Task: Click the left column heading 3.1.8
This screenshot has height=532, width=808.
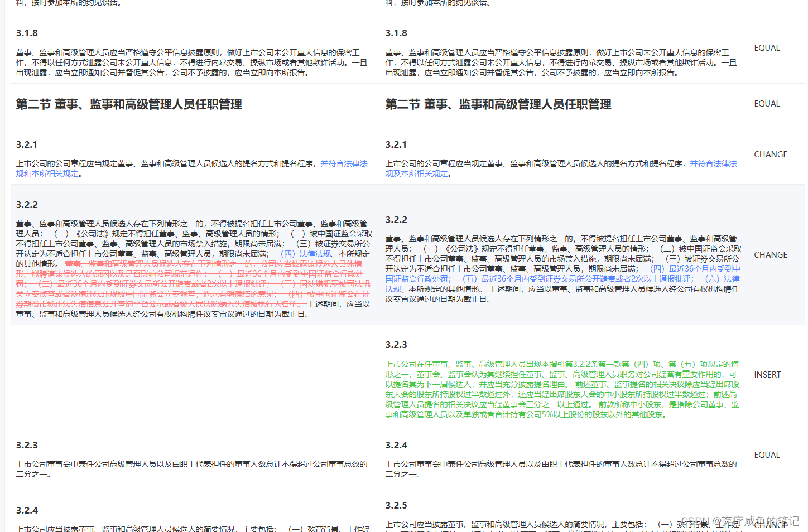Action: tap(27, 33)
